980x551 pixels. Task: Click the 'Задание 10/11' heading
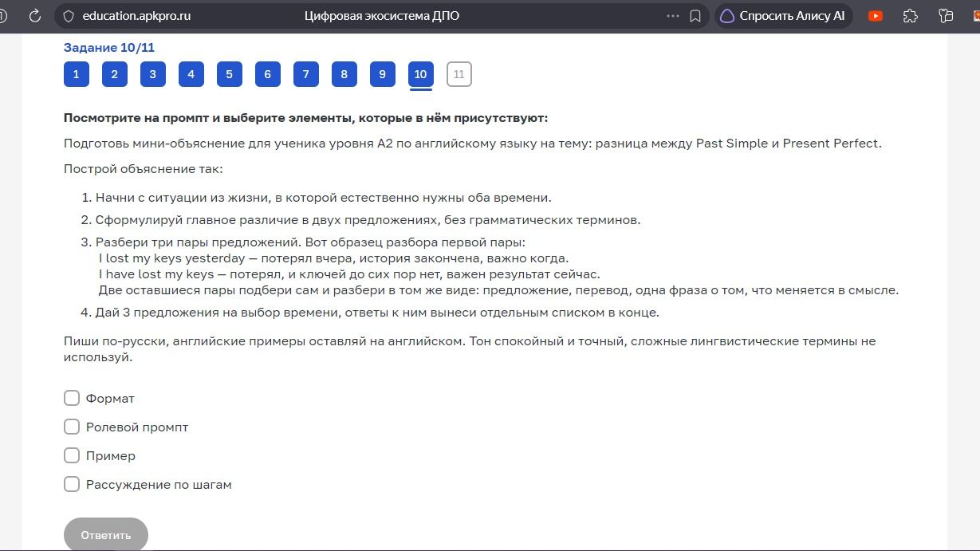pos(109,48)
